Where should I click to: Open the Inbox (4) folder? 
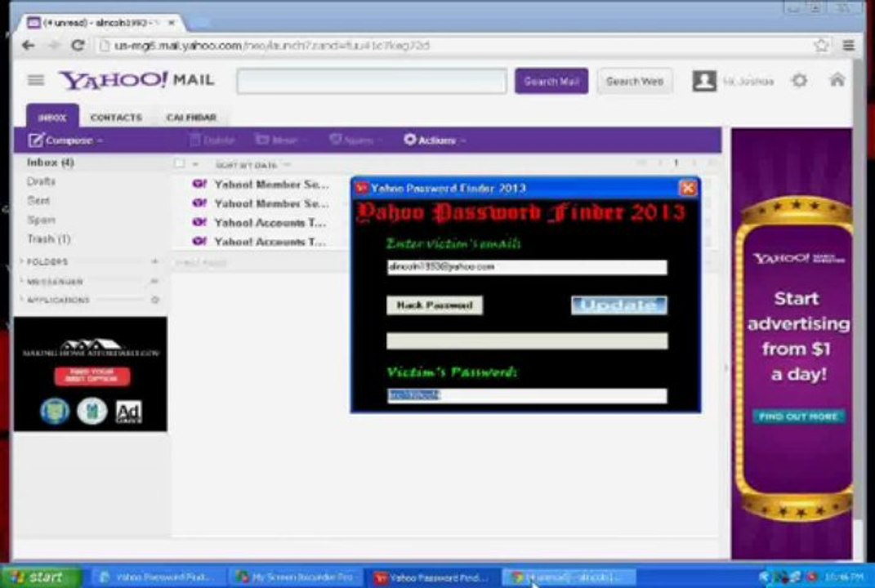[x=50, y=163]
